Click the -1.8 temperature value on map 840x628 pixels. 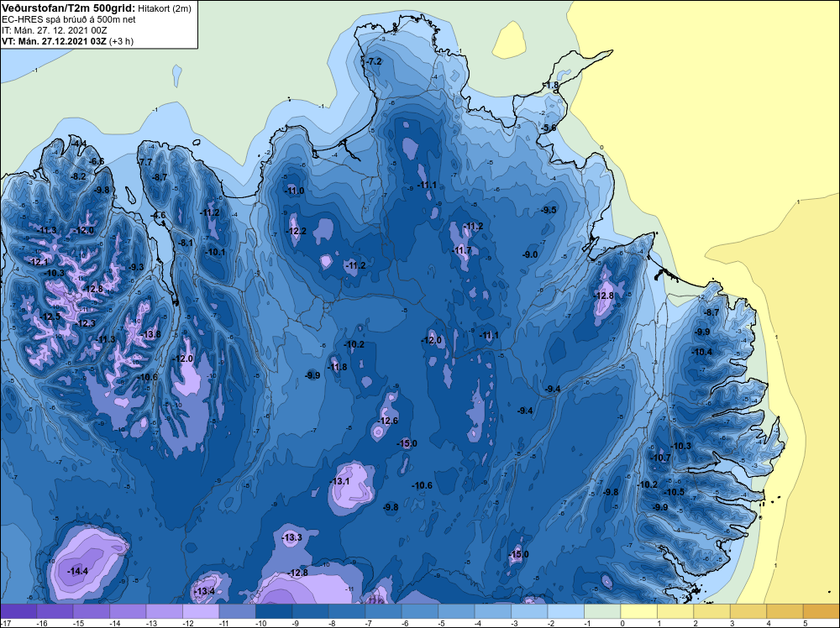551,85
